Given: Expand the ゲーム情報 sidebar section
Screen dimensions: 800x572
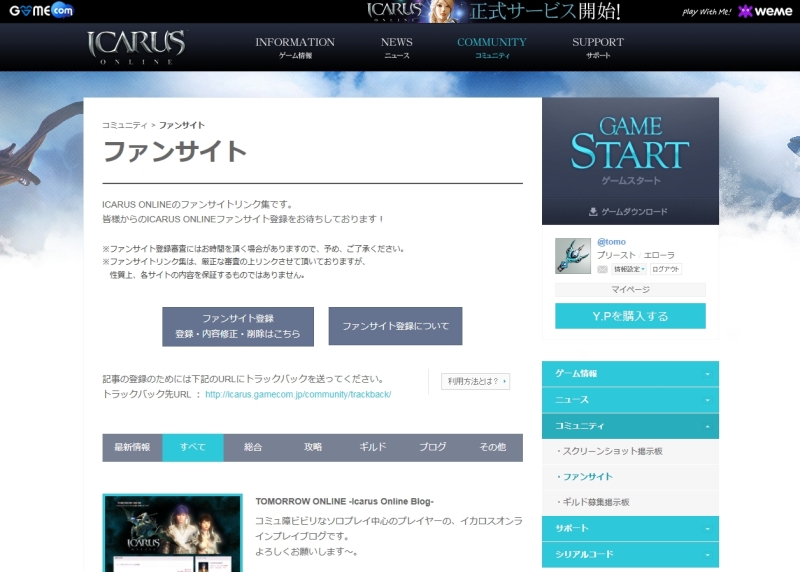Looking at the screenshot, I should pos(631,374).
